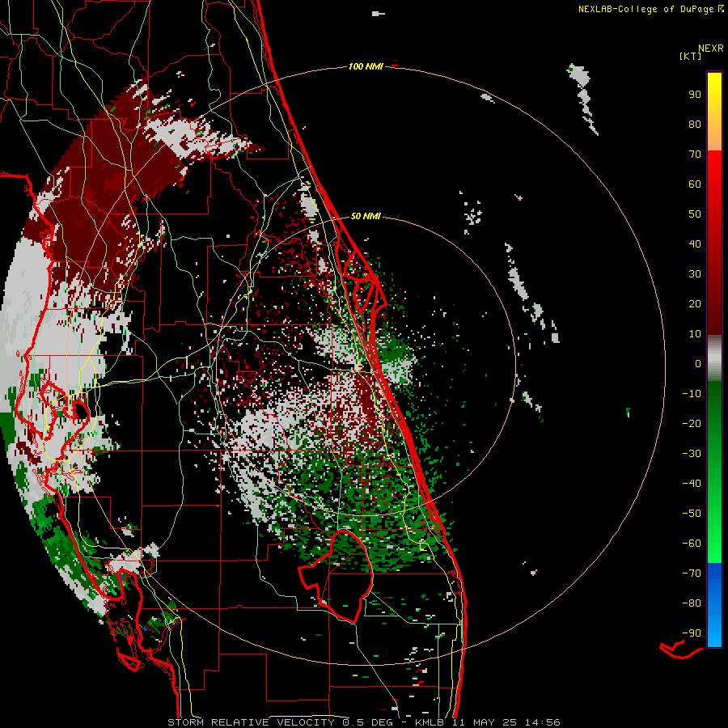Click the -70 value on the velocity scale
Viewport: 728px width, 728px height.
click(x=692, y=574)
